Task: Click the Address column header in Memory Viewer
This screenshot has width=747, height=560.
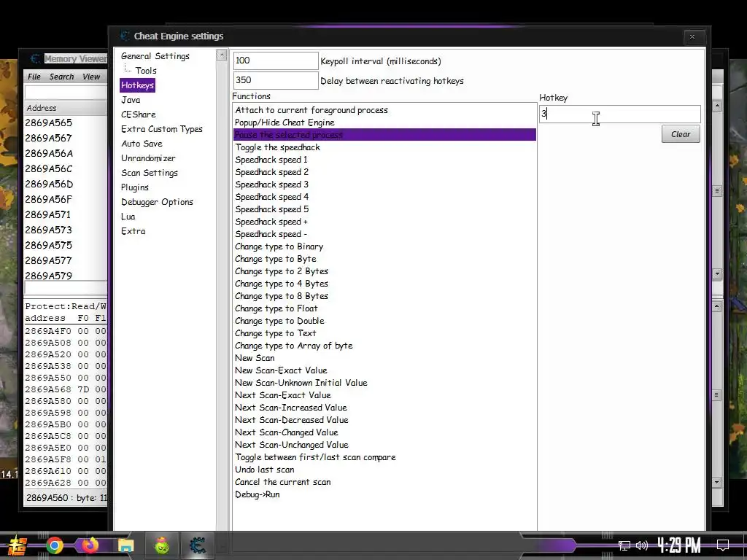Action: tap(65, 108)
